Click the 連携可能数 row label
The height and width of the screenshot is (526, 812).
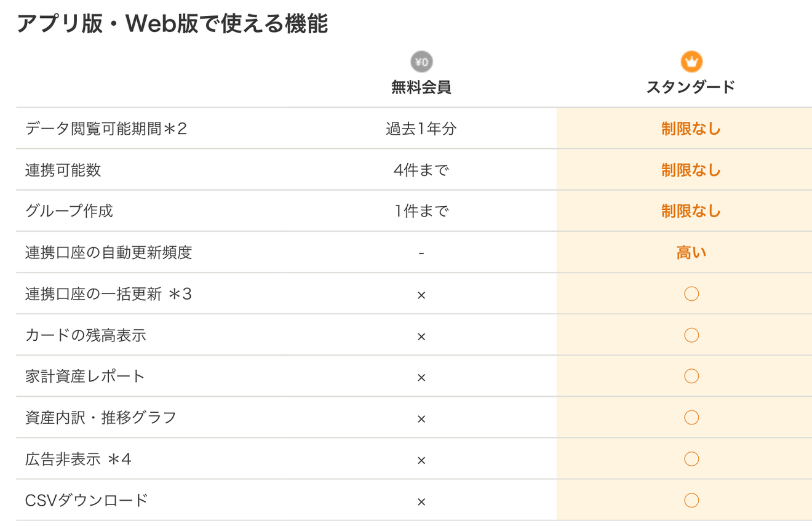click(x=63, y=170)
